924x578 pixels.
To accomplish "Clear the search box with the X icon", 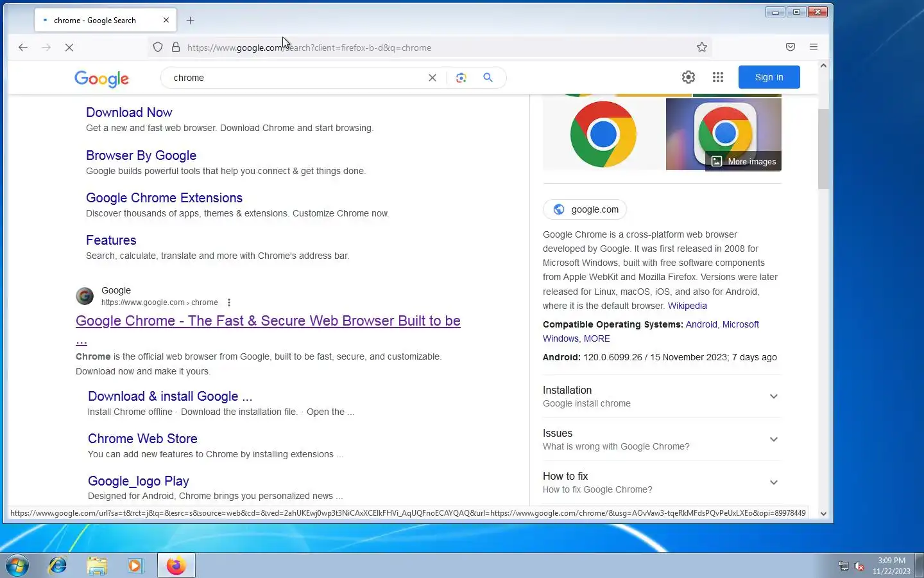I will click(x=432, y=78).
